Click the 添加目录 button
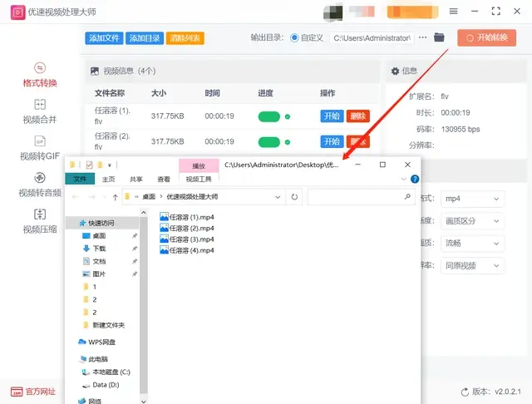This screenshot has height=404, width=532. point(145,38)
